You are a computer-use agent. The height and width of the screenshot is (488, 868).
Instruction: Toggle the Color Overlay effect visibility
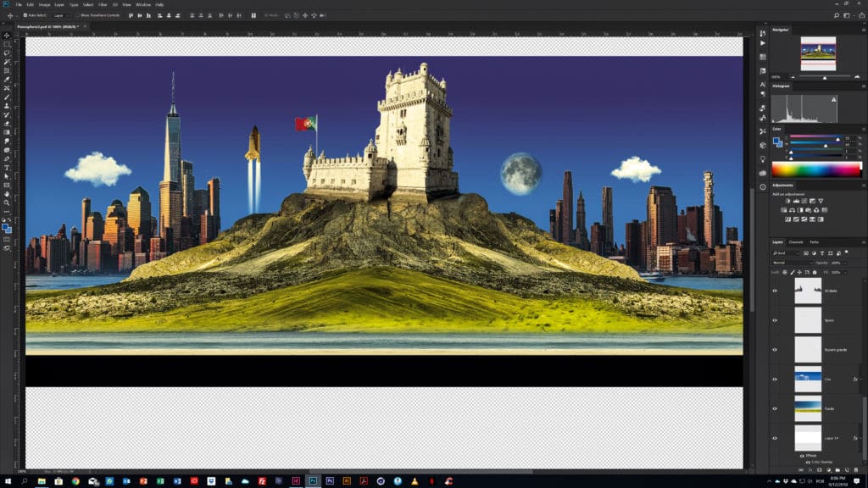(x=808, y=462)
